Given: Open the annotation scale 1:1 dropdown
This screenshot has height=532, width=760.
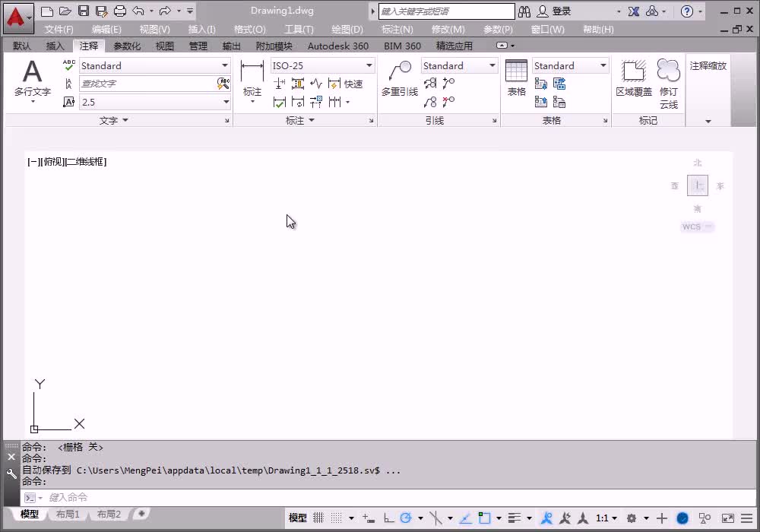Looking at the screenshot, I should [x=606, y=518].
